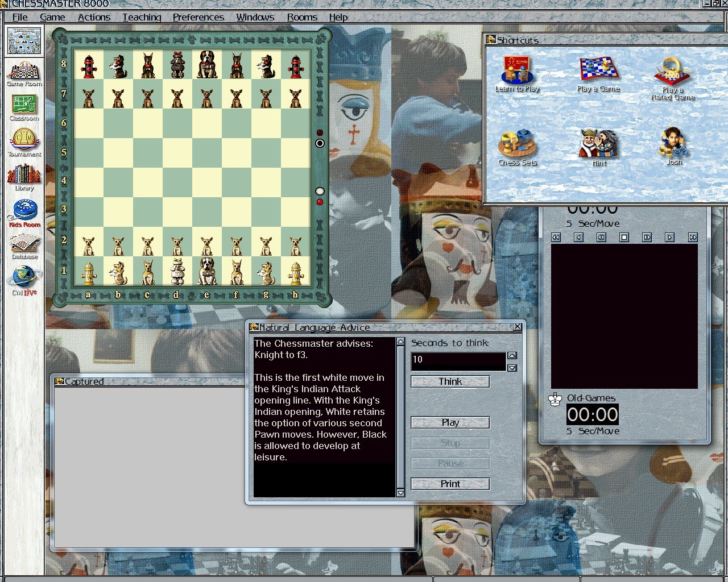Click the black knight on g8
The height and width of the screenshot is (582, 728).
coord(266,66)
